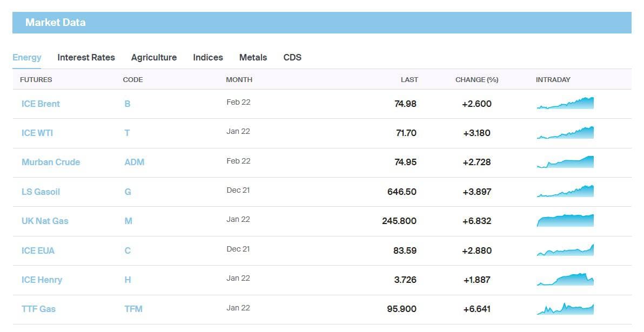
Task: Click the ADM code link
Action: (x=134, y=162)
